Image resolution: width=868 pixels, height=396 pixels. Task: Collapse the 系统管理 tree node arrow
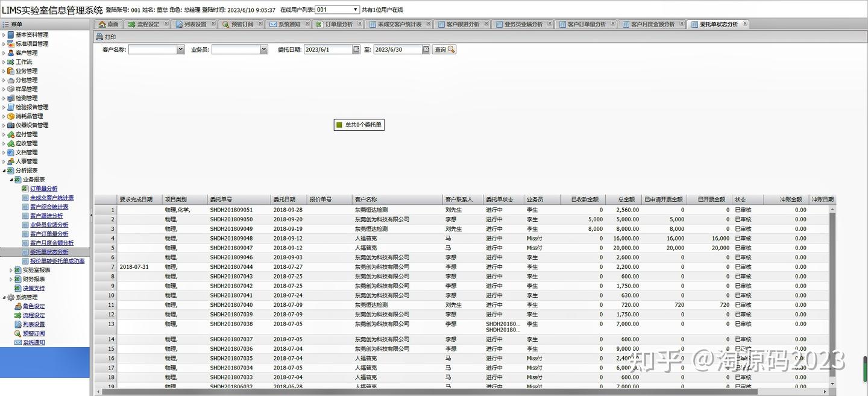(4, 297)
